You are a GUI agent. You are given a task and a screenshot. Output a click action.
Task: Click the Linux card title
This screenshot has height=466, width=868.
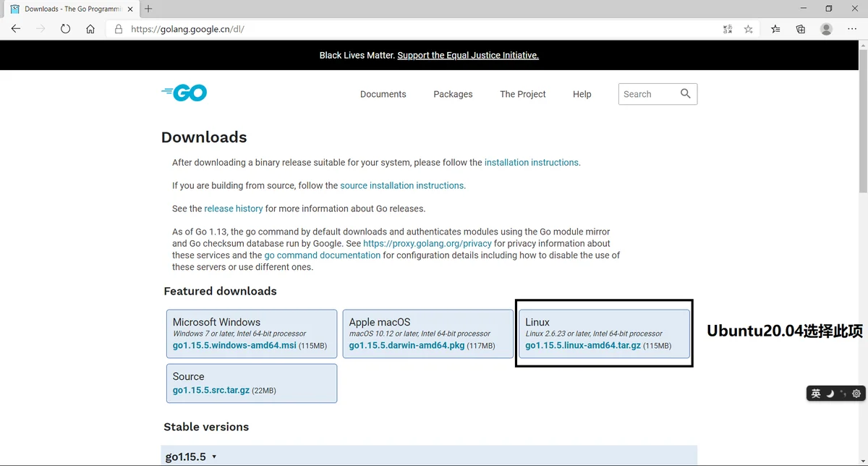click(x=537, y=322)
